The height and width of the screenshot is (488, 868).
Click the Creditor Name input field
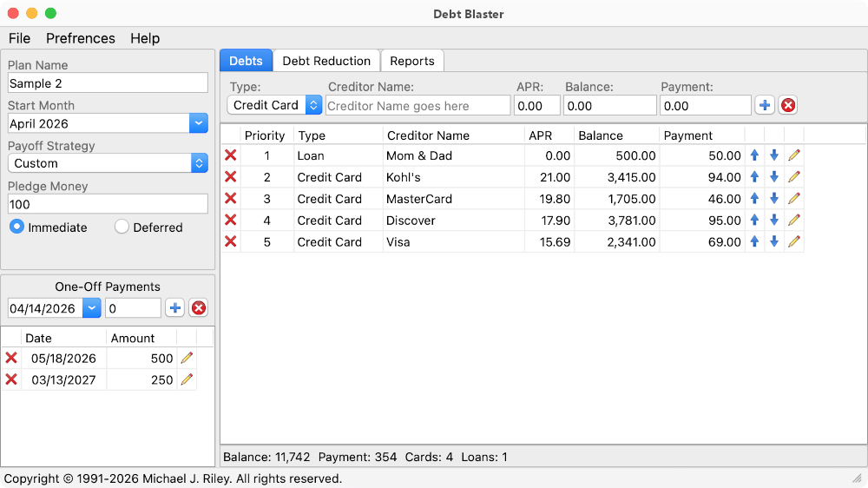[418, 106]
